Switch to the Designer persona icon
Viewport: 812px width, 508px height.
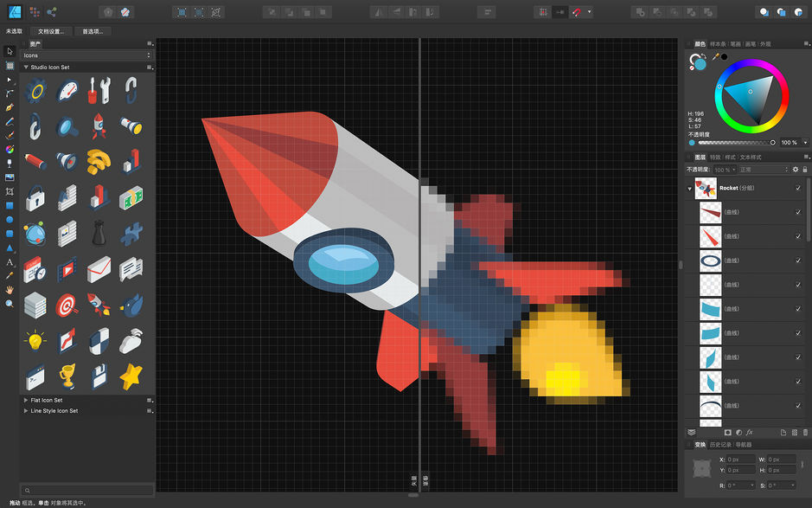pos(15,12)
